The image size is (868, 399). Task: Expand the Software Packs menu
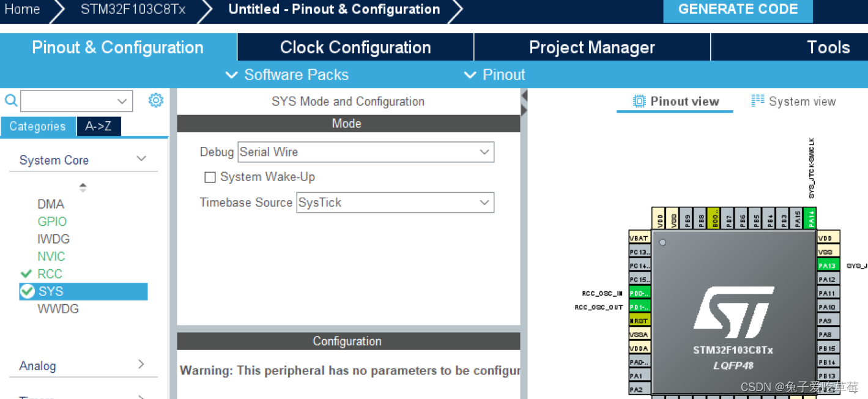(x=287, y=75)
